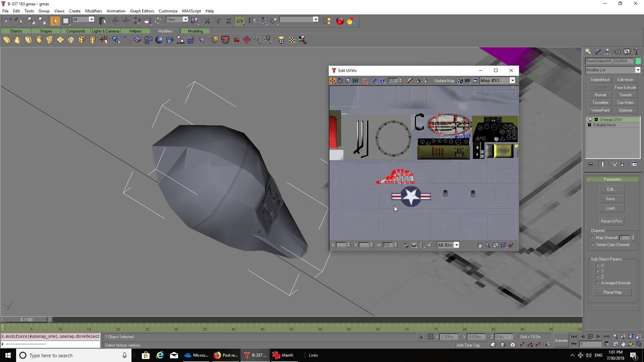
Task: Click Rotate tool in Edit UVWs toolbar
Action: [340, 81]
